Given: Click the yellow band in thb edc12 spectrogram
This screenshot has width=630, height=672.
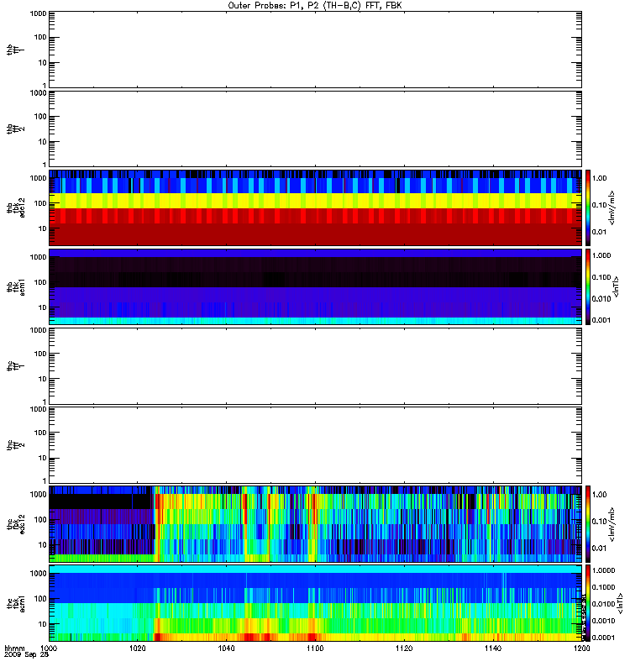Looking at the screenshot, I should tap(315, 202).
